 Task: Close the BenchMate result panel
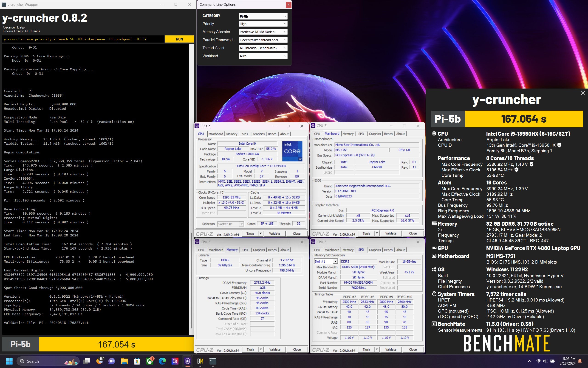coord(583,93)
